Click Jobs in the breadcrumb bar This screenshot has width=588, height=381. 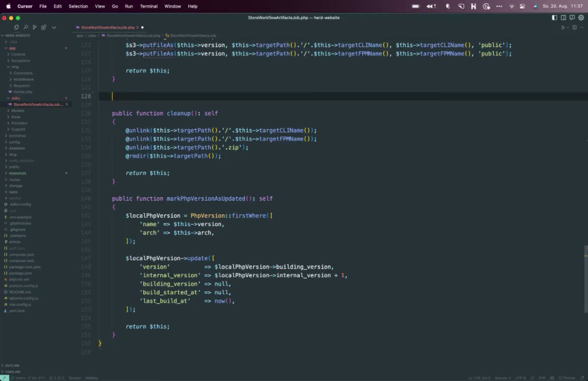click(x=92, y=35)
